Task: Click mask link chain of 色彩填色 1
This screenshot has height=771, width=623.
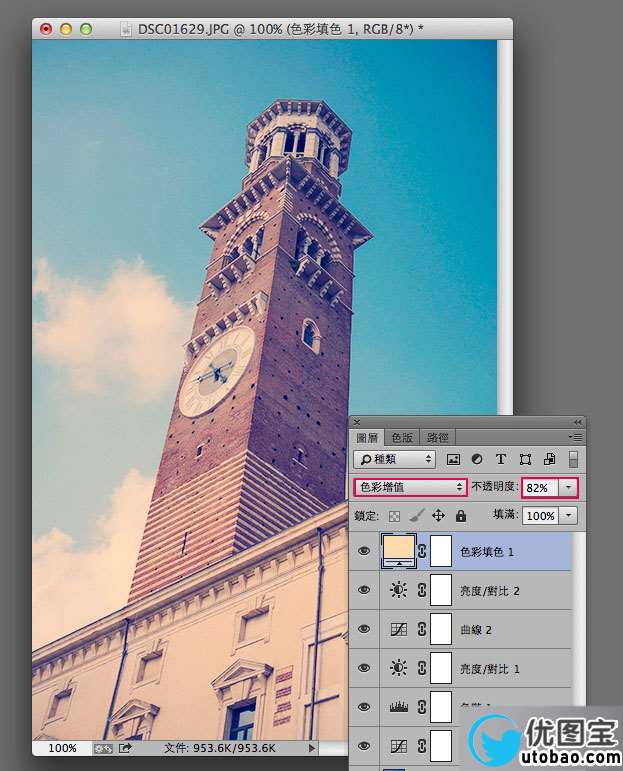Action: (421, 551)
